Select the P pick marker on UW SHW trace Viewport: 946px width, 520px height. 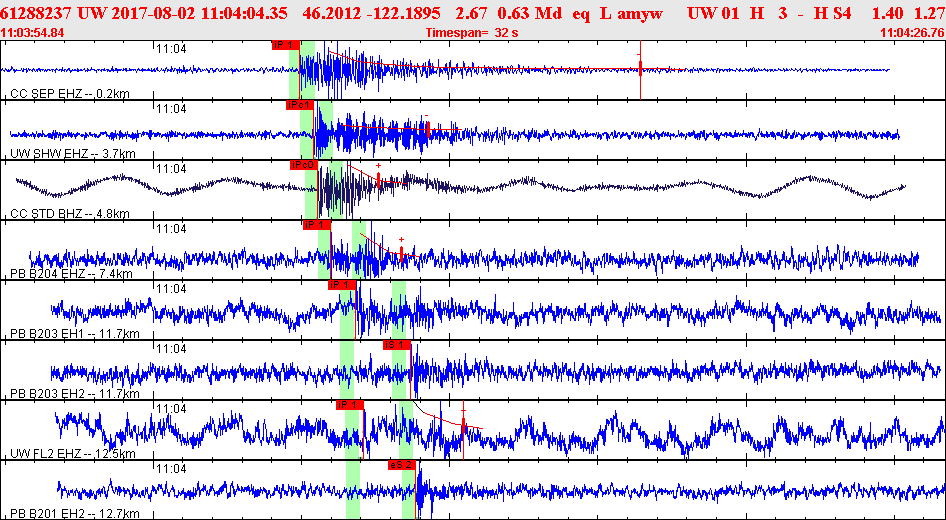click(300, 105)
